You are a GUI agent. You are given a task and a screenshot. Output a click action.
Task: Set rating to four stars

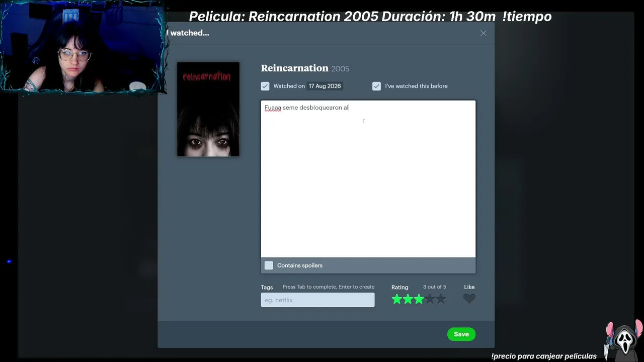pos(430,299)
